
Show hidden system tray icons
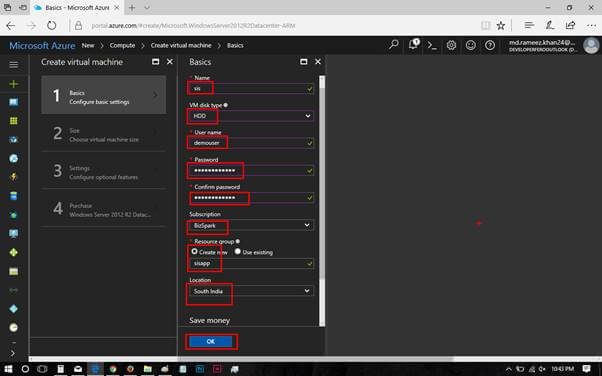(x=508, y=369)
